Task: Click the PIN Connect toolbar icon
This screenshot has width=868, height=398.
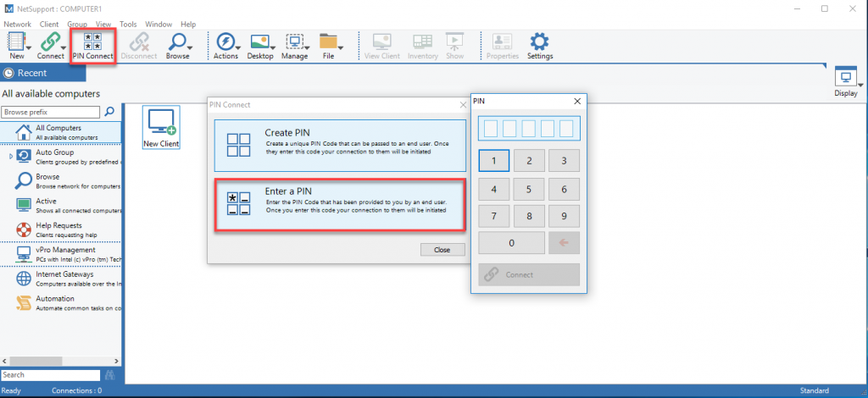Action: click(x=92, y=44)
